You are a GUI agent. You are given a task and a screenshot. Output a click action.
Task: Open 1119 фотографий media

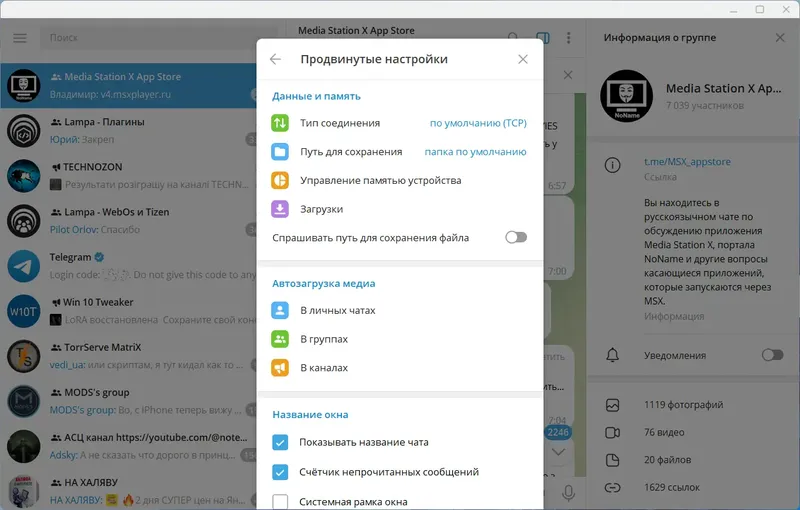[x=694, y=405]
